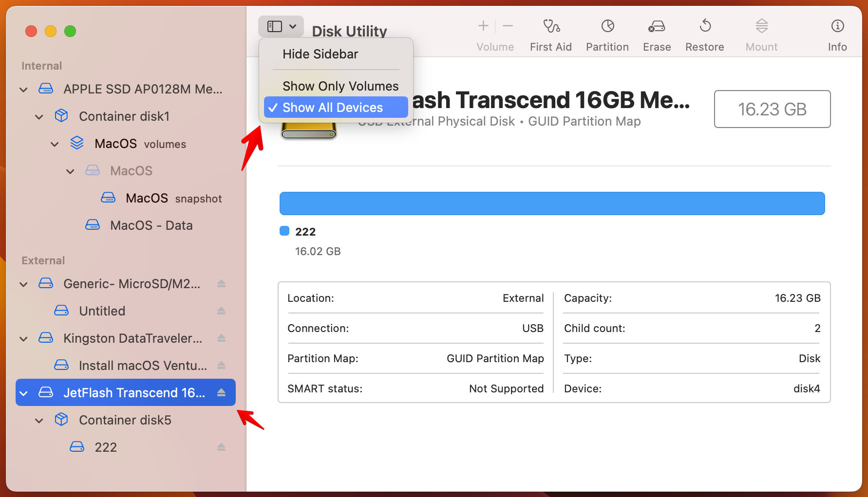Click the MacOS - Data drive icon

coord(93,225)
